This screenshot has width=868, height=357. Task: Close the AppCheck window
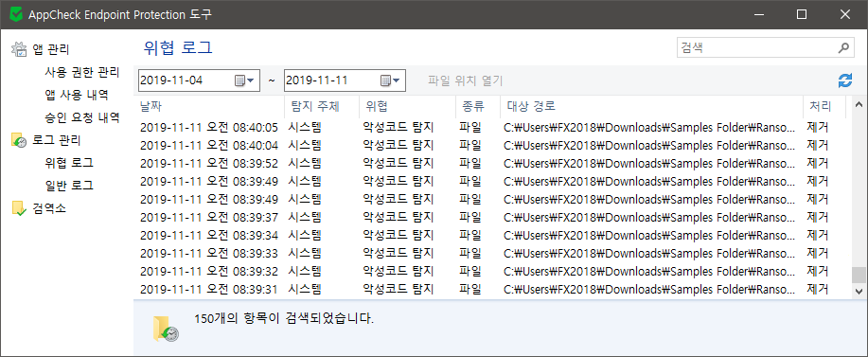click(x=844, y=15)
